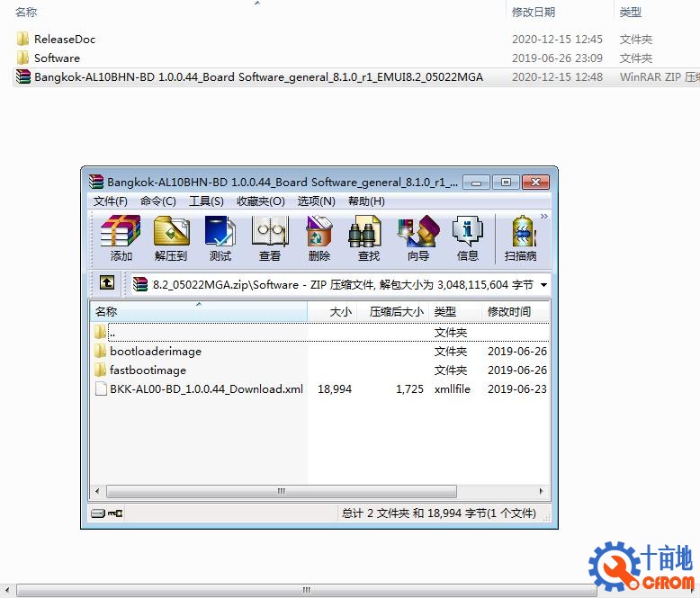
Task: Click the WinRAR window title bar icon
Action: pyautogui.click(x=96, y=182)
